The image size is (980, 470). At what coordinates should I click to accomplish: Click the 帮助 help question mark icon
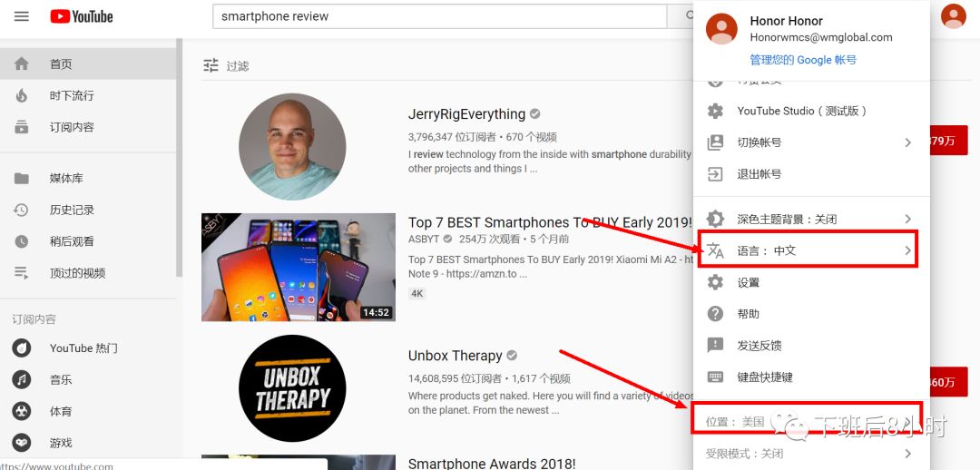pos(715,314)
